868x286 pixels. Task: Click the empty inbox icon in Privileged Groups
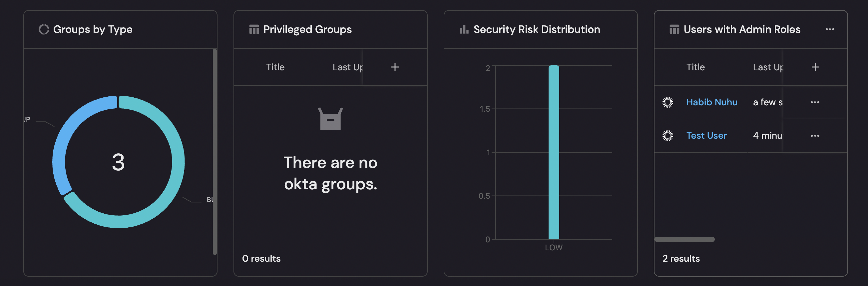pyautogui.click(x=330, y=119)
